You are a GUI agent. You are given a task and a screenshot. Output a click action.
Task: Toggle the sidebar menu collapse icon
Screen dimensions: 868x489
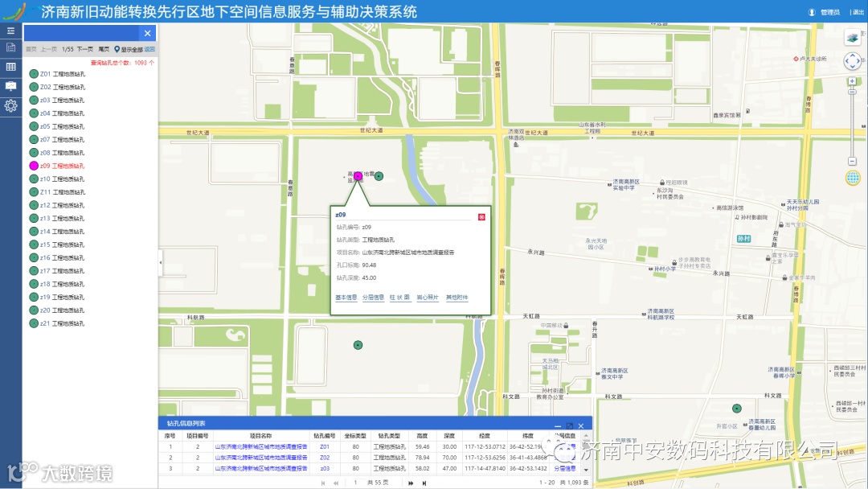pos(10,31)
